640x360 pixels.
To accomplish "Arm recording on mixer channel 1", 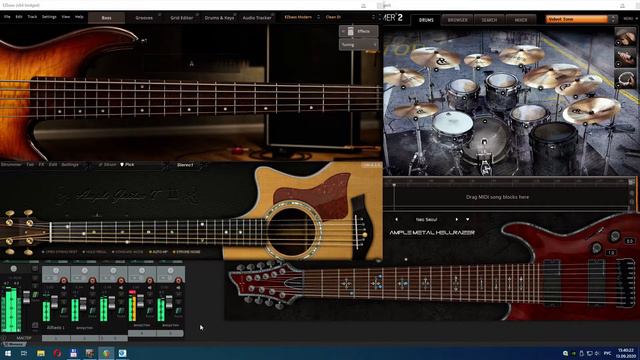I will (x=64, y=280).
